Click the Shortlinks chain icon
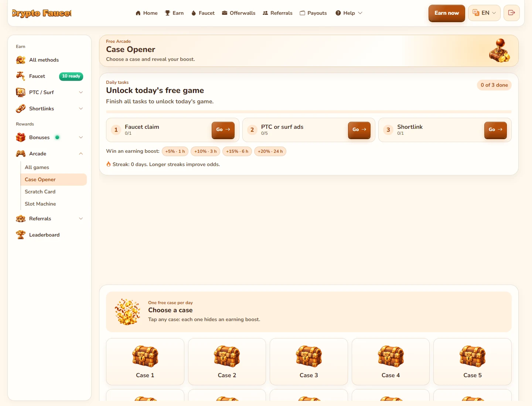 tap(21, 109)
